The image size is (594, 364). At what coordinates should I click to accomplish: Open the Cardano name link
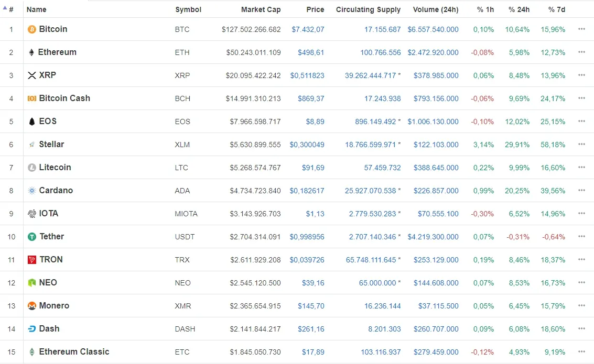click(56, 190)
